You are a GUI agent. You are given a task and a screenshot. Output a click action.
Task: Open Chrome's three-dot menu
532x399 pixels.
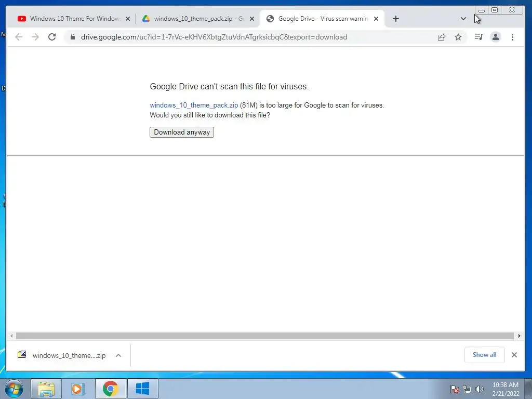pyautogui.click(x=512, y=37)
